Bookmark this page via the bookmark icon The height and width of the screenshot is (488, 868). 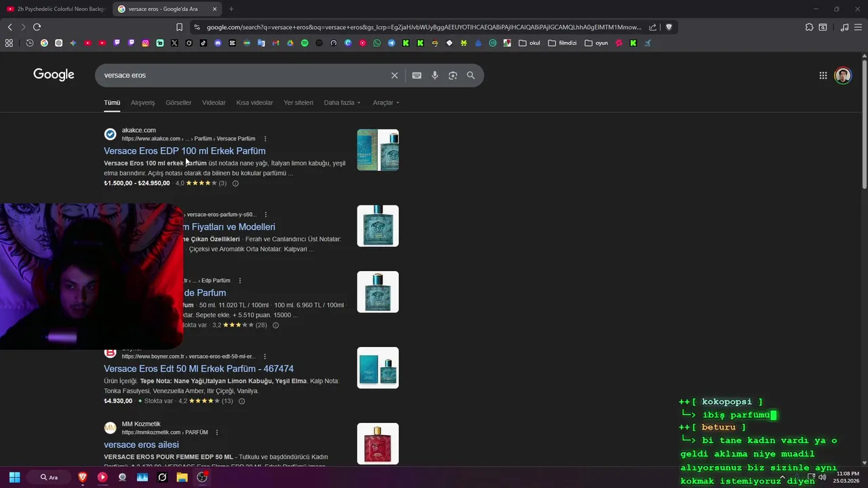179,27
